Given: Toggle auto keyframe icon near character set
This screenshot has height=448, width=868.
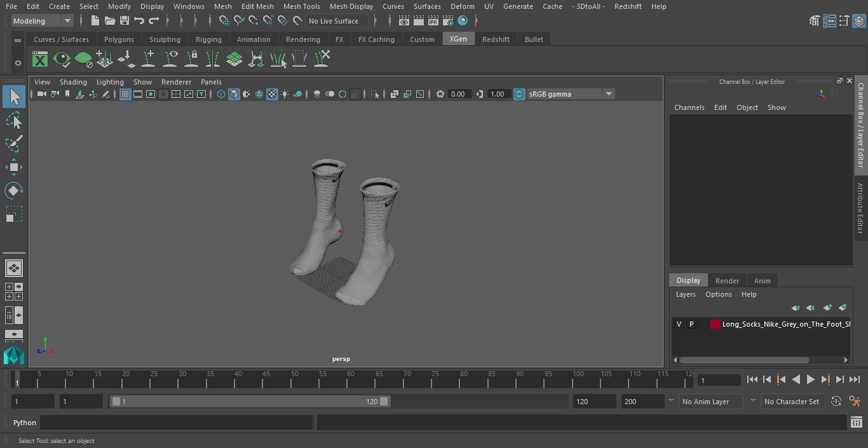Looking at the screenshot, I should [x=836, y=402].
